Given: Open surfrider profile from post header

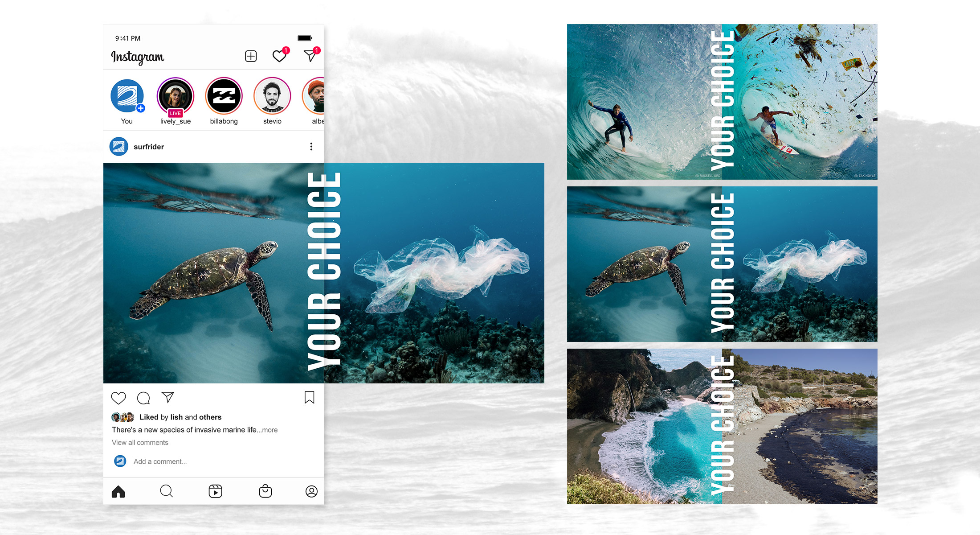Looking at the screenshot, I should pos(148,147).
